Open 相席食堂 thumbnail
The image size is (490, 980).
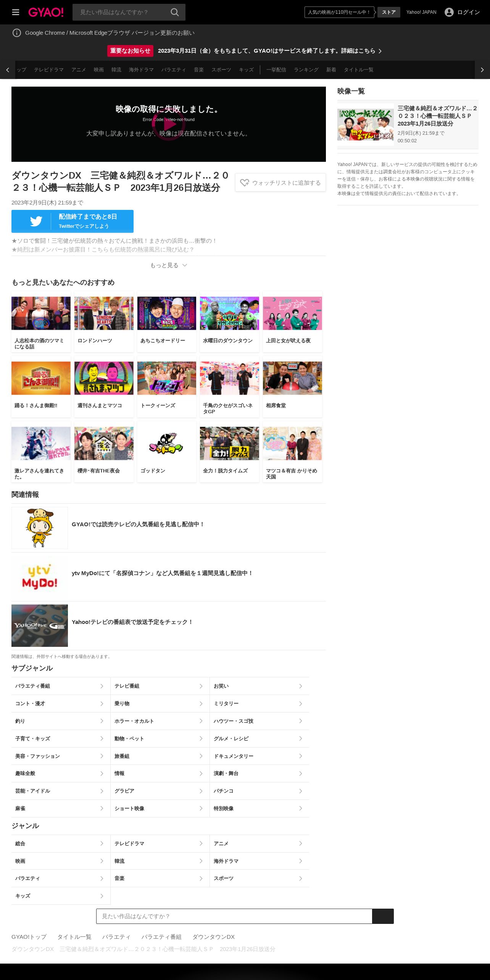(292, 378)
